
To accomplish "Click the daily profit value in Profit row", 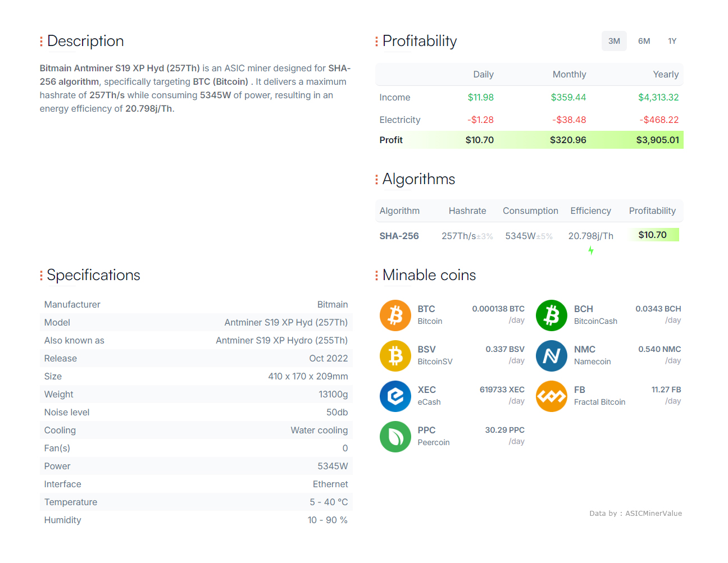I will coord(480,140).
